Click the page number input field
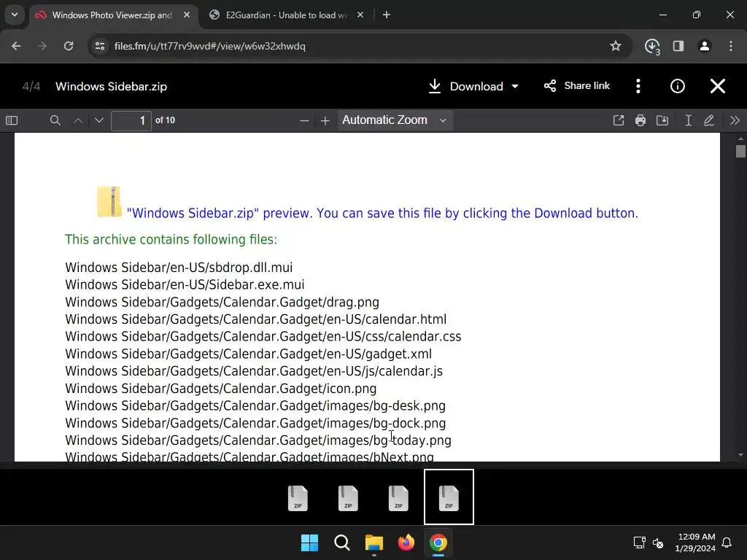This screenshot has height=560, width=747. coord(131,120)
